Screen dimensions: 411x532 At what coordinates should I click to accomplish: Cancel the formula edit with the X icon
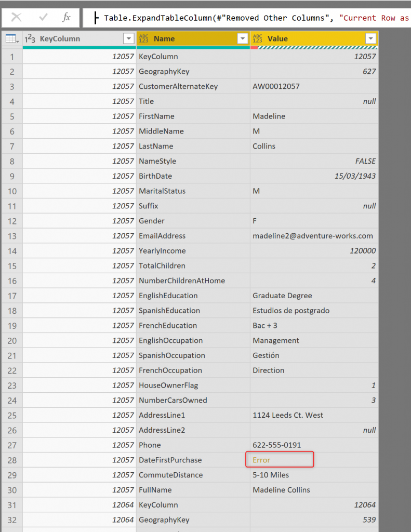pyautogui.click(x=17, y=17)
